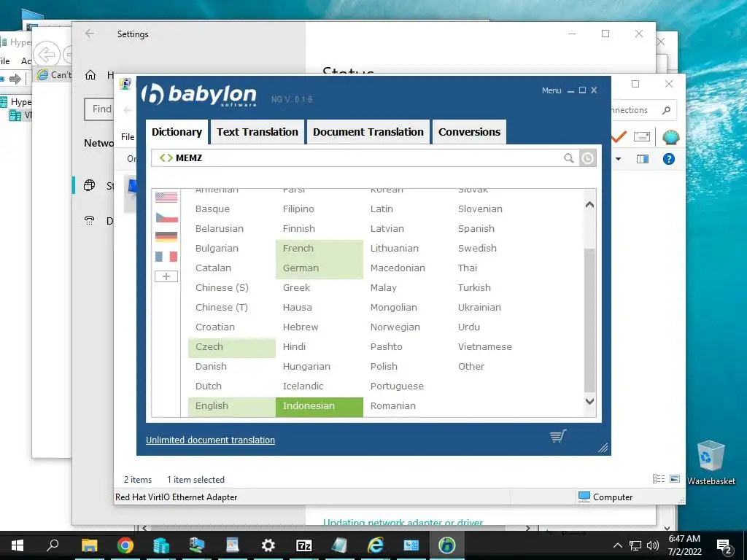Toggle German language selection
This screenshot has height=560, width=747.
pyautogui.click(x=320, y=268)
